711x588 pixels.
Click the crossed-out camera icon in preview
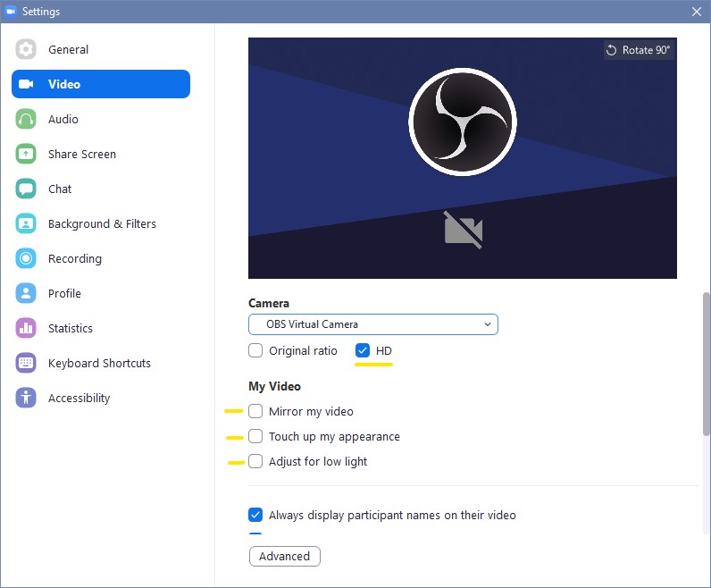463,230
